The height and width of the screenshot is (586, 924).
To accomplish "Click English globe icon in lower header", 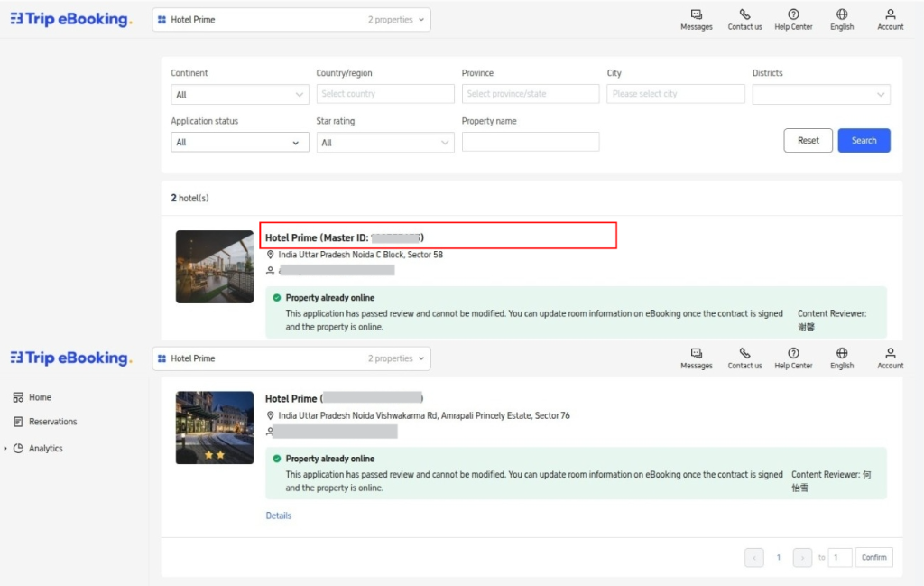I will click(842, 354).
